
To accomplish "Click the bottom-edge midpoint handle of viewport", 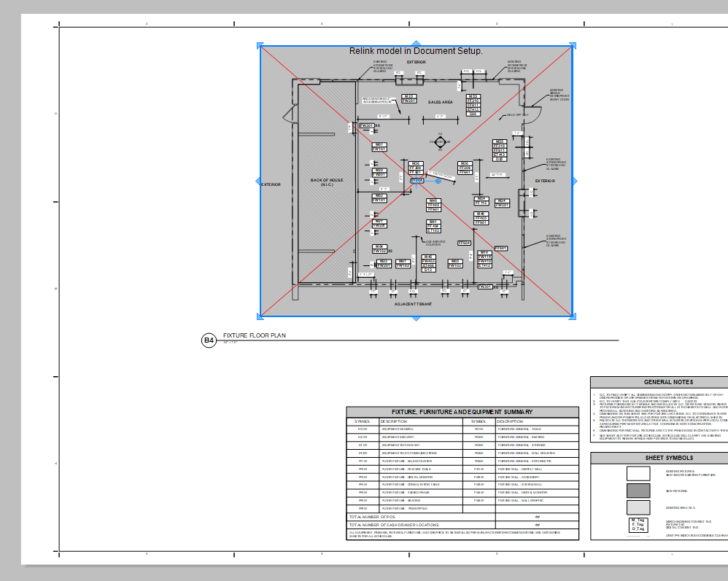I will (x=417, y=319).
